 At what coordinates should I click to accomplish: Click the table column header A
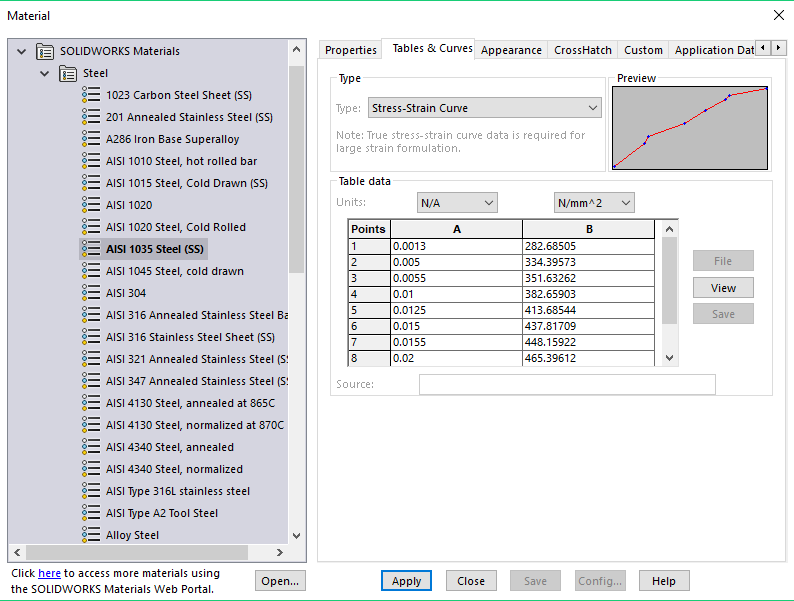(x=456, y=229)
